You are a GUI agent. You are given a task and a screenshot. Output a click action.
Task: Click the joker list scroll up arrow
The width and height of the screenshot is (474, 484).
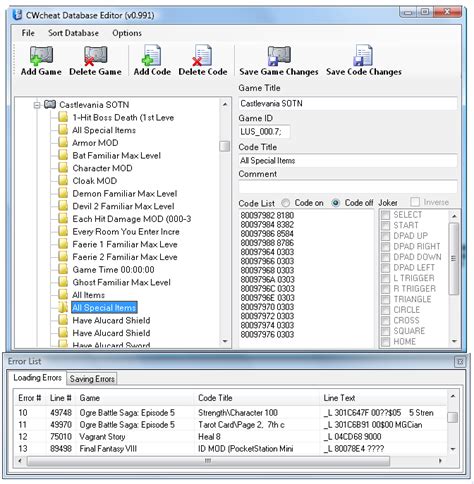click(x=454, y=216)
